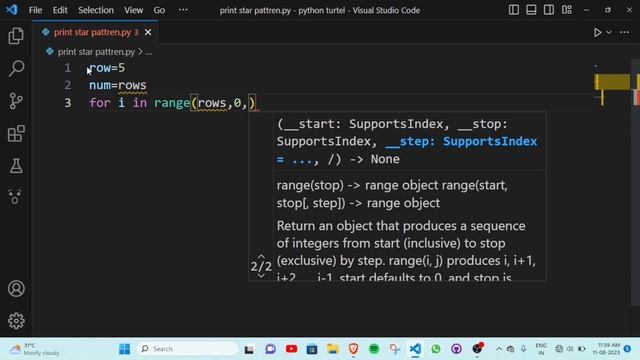Open the Selection menu
The width and height of the screenshot is (640, 360).
96,10
